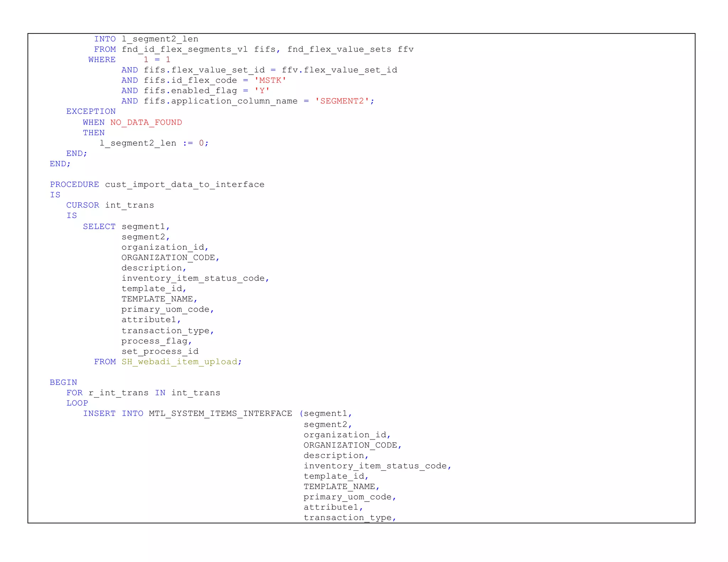Click 'template_id,' in INSERT column list
The image size is (728, 562).
coord(336,476)
